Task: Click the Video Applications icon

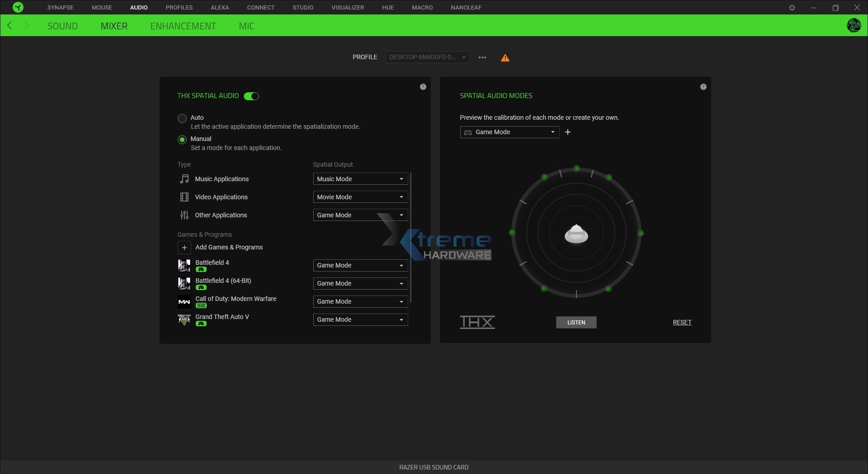Action: 184,197
